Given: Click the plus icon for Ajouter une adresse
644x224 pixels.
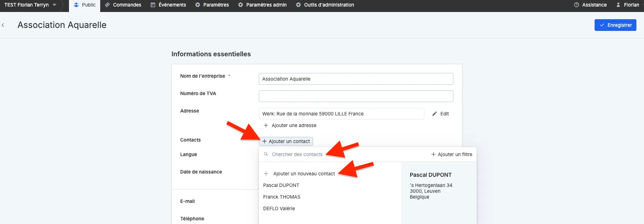Looking at the screenshot, I should (x=266, y=125).
